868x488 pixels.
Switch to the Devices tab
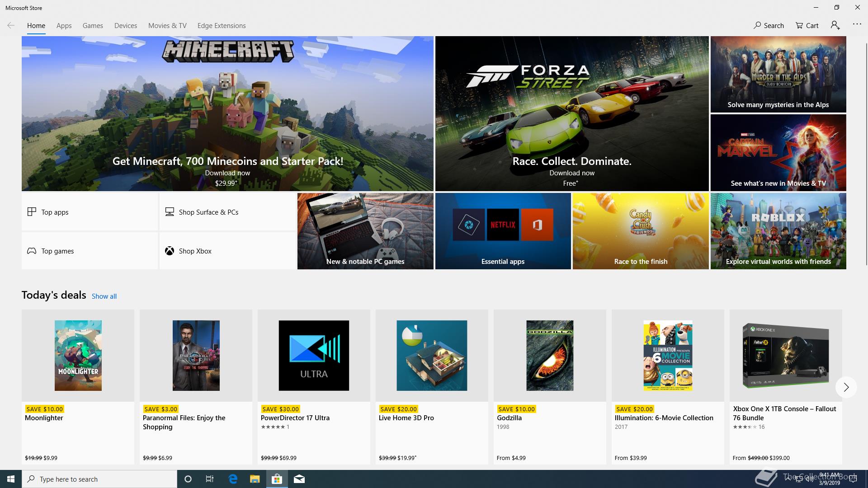pos(126,26)
